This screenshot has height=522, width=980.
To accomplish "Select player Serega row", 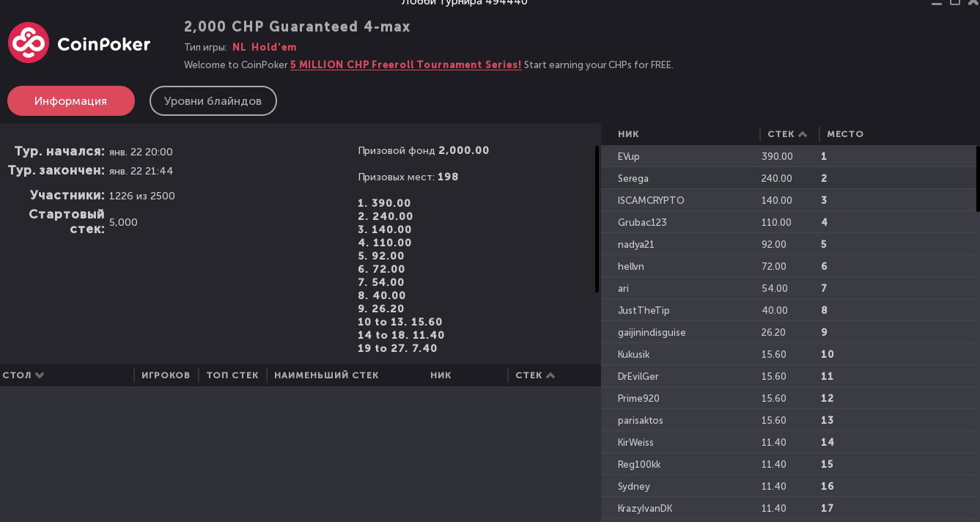I will click(789, 178).
